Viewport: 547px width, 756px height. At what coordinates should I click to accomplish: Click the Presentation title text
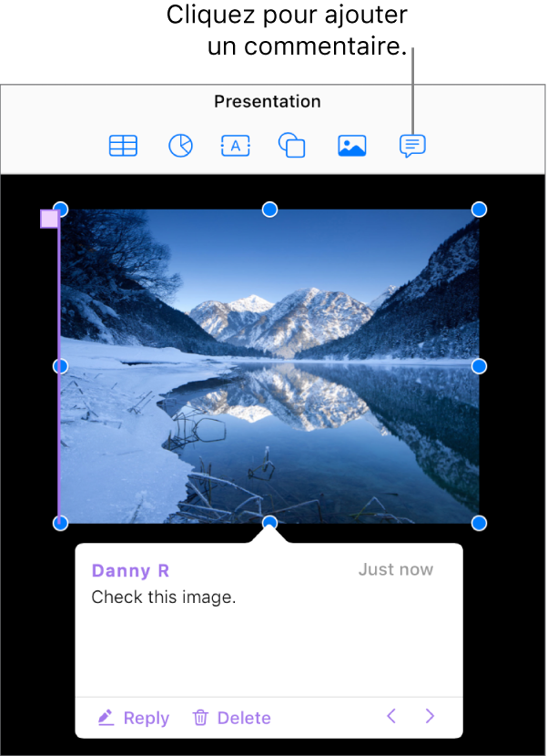[x=268, y=102]
